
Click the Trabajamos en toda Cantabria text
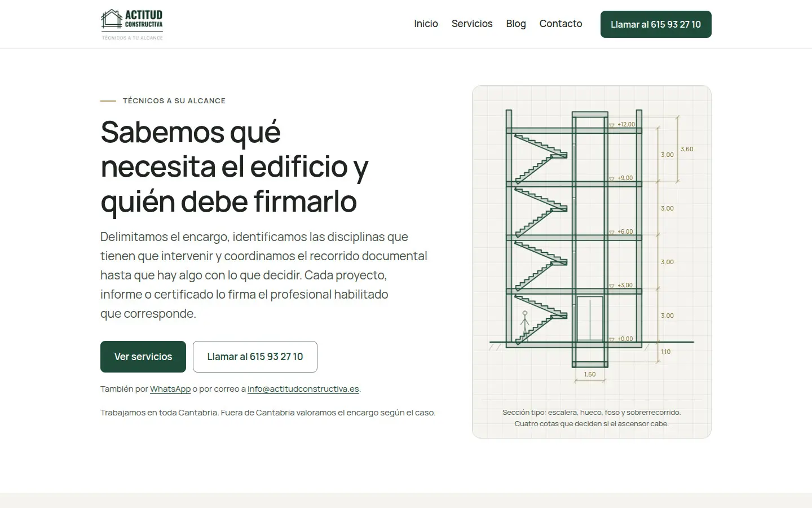[268, 413]
